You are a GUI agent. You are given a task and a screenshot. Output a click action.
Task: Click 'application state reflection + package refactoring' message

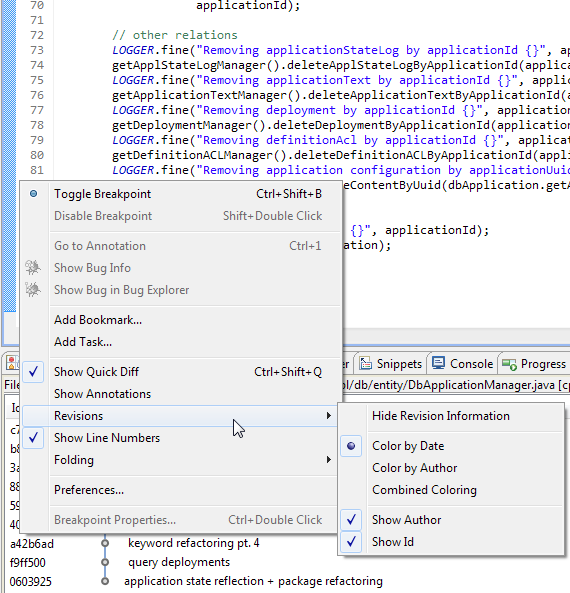click(x=253, y=581)
